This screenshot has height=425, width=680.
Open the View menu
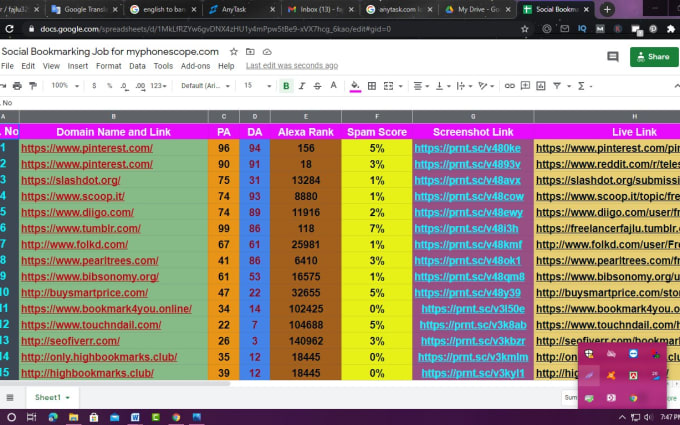[x=51, y=66]
